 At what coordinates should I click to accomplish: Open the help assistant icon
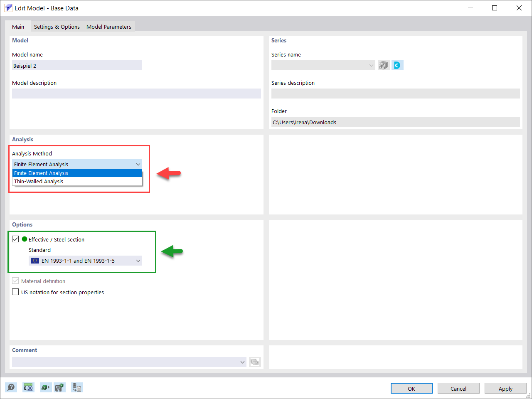click(x=11, y=387)
